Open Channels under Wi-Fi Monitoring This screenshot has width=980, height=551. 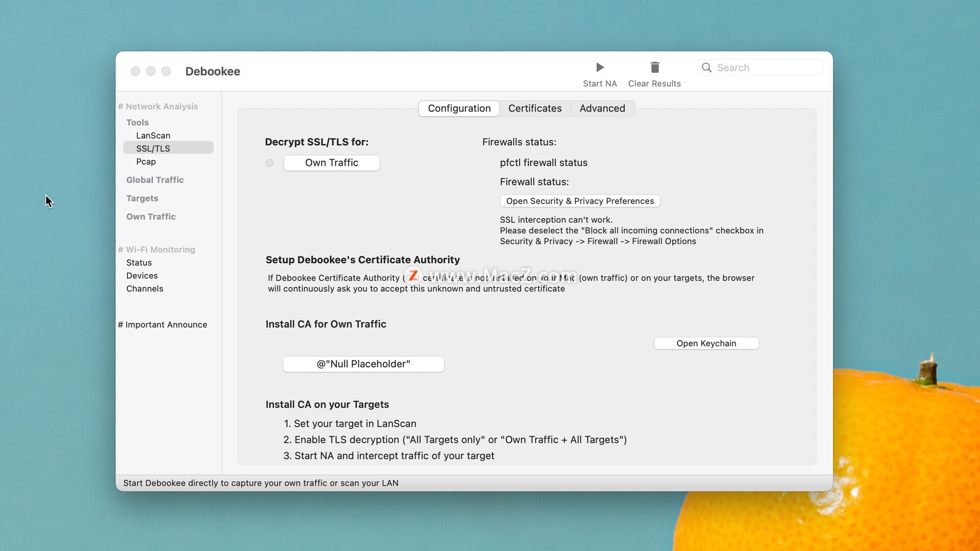click(x=145, y=289)
